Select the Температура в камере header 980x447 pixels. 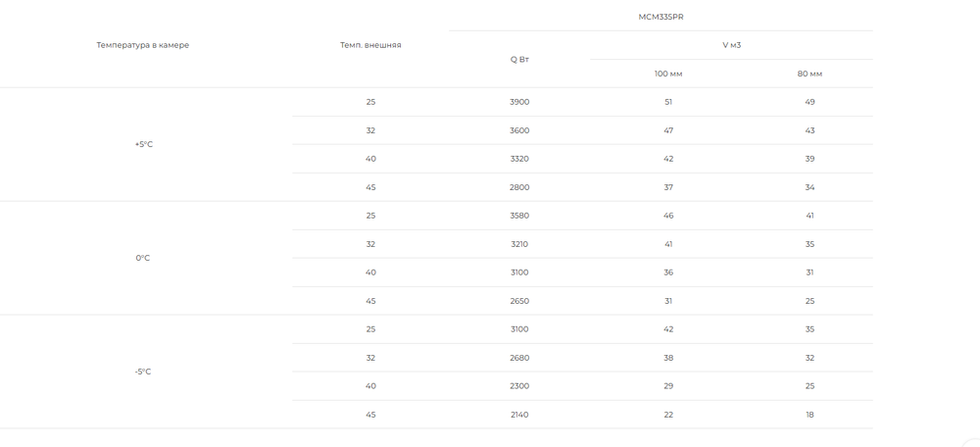pyautogui.click(x=142, y=45)
